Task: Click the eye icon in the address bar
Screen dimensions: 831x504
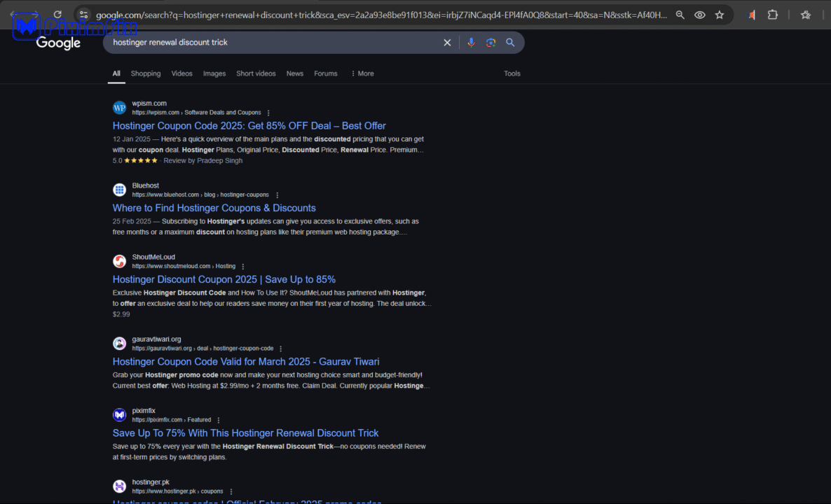Action: tap(699, 15)
